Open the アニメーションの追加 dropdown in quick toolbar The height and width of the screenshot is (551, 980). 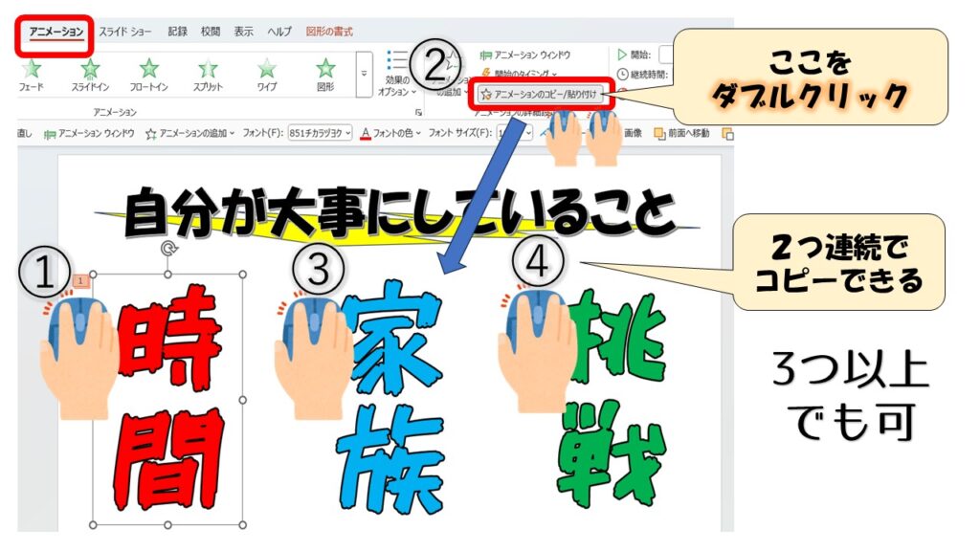click(x=192, y=134)
